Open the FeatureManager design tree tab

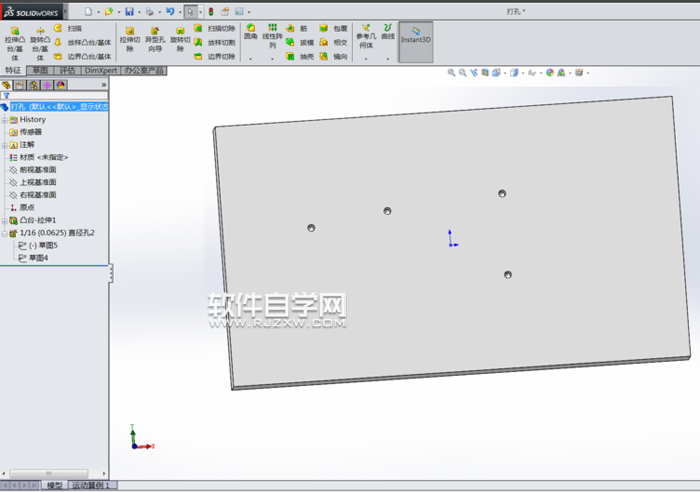6,85
